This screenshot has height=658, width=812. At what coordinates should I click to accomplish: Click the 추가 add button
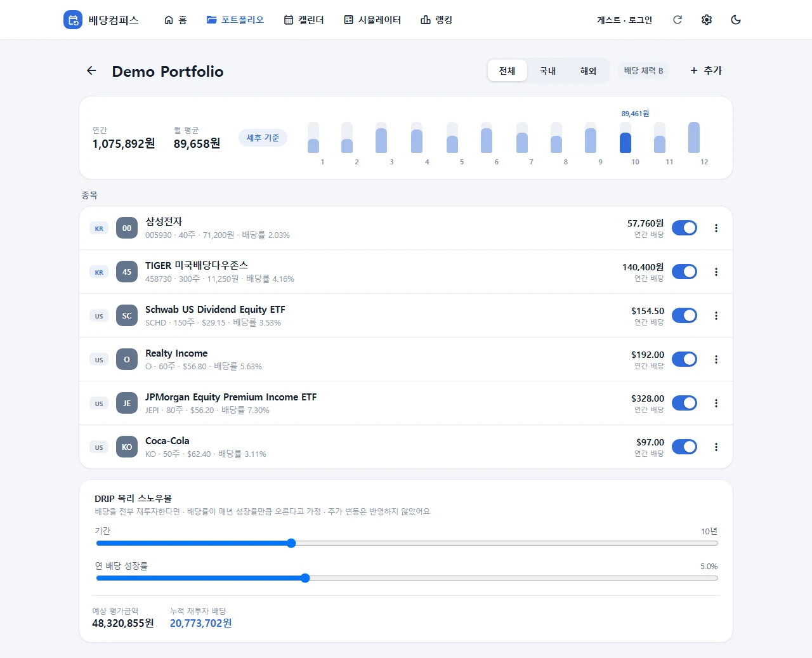click(x=706, y=70)
